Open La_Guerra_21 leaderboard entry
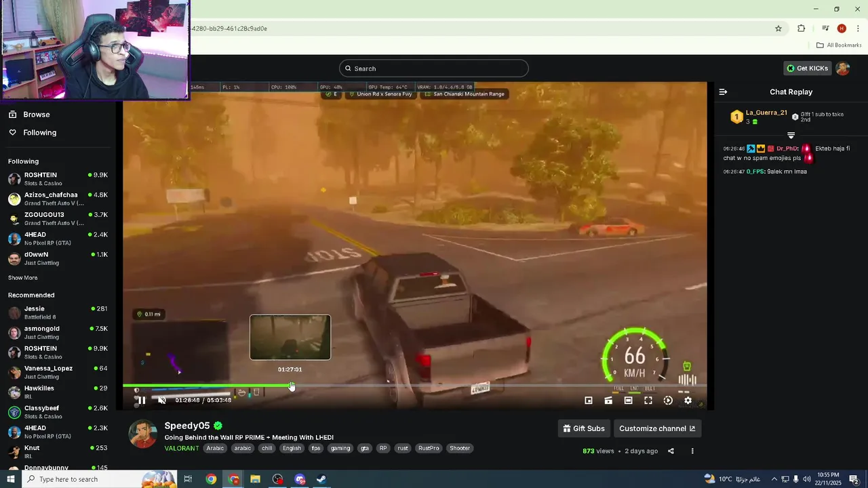 coord(759,117)
